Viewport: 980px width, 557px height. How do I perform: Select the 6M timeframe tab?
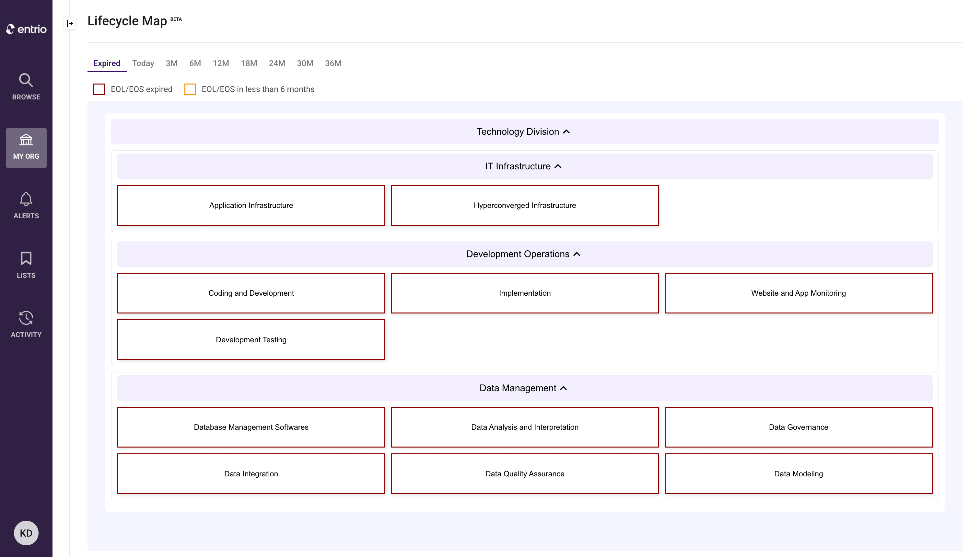click(195, 63)
